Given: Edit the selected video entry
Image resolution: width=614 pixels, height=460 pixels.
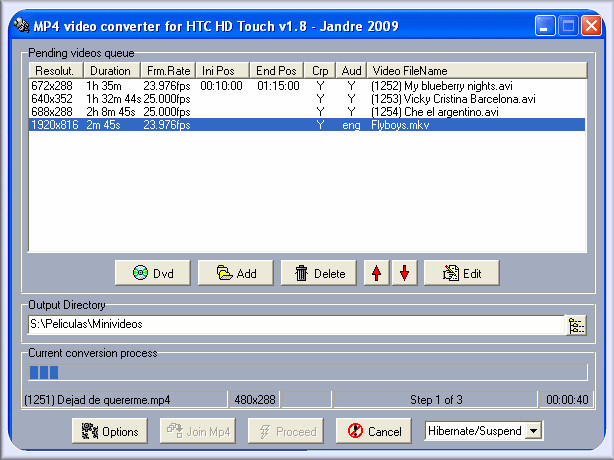Looking at the screenshot, I should [462, 273].
